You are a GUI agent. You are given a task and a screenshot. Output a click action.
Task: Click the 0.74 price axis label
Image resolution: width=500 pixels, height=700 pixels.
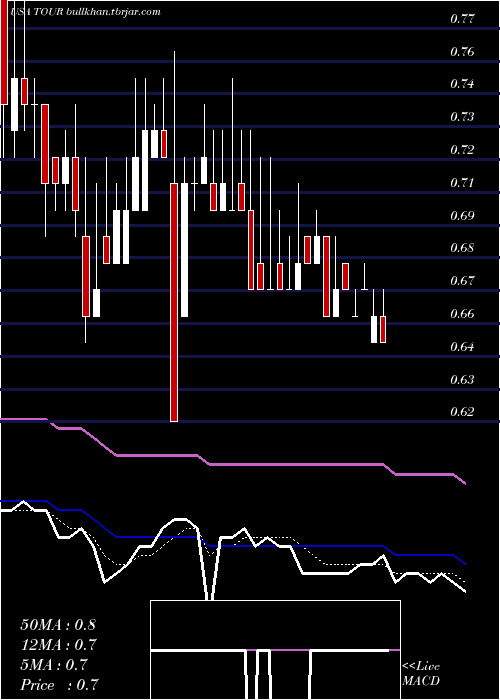coord(462,84)
